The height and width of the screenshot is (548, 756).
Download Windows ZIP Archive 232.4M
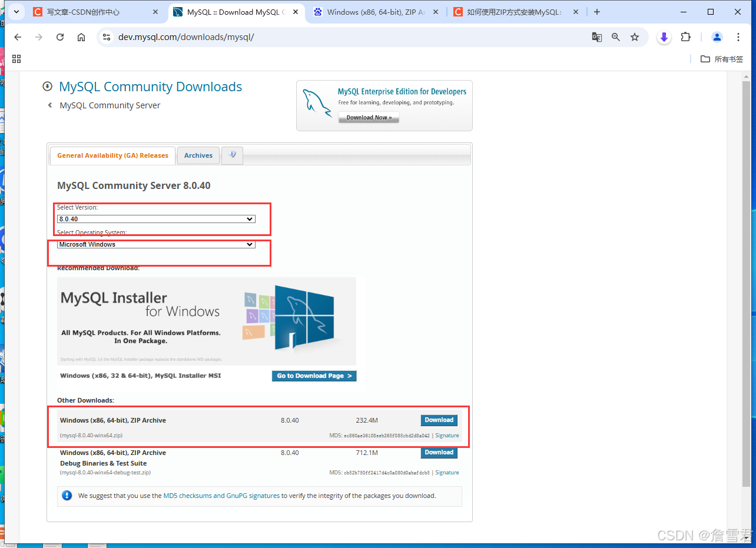pyautogui.click(x=439, y=420)
